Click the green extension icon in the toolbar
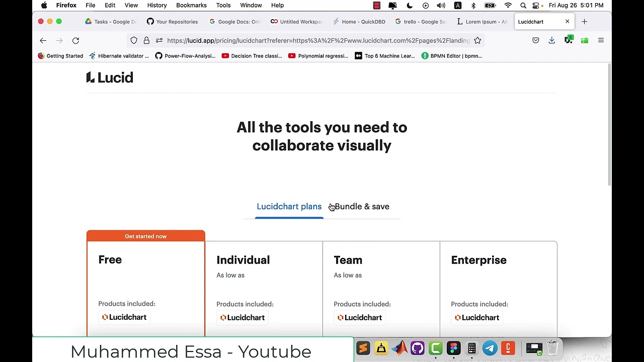The image size is (644, 362). click(585, 40)
